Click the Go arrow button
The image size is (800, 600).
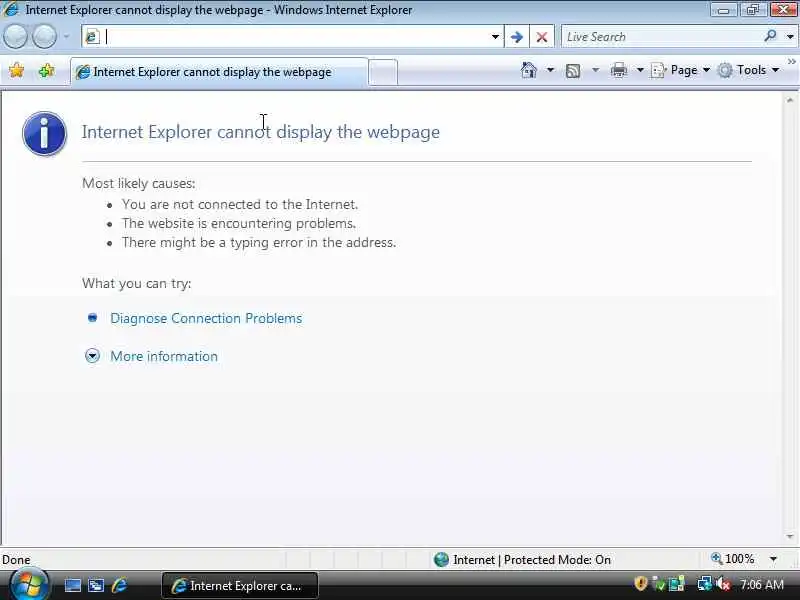coord(516,37)
